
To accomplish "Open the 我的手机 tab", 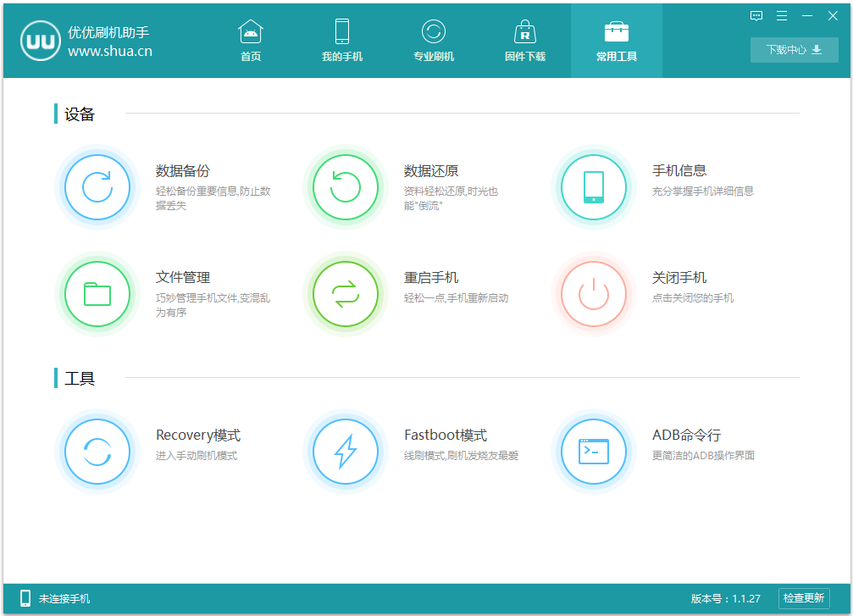I will click(x=341, y=40).
